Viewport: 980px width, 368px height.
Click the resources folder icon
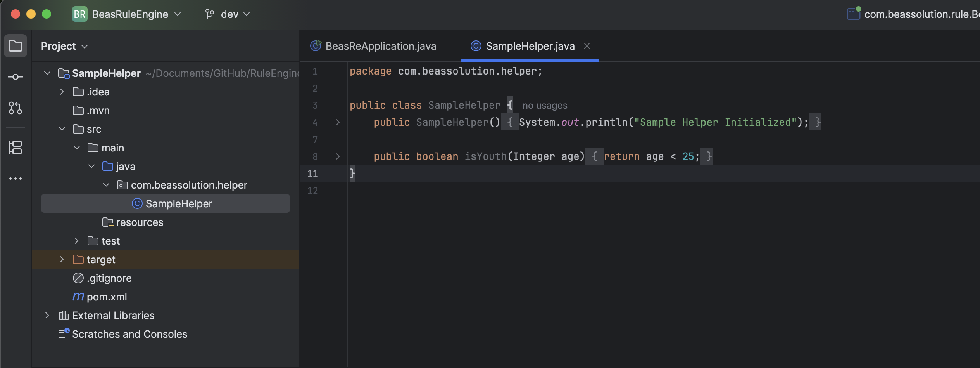pos(108,222)
